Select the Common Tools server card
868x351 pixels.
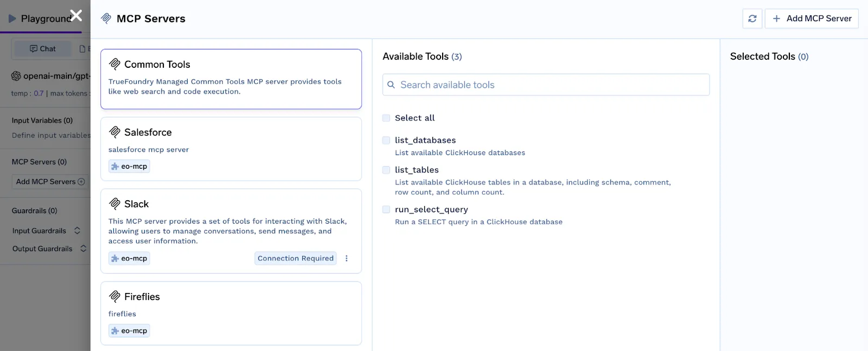click(231, 79)
